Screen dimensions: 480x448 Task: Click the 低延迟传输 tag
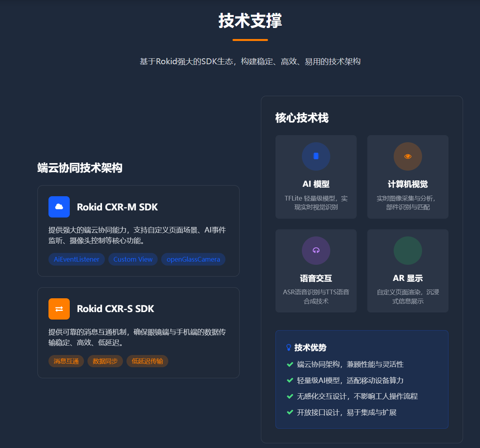pyautogui.click(x=147, y=361)
